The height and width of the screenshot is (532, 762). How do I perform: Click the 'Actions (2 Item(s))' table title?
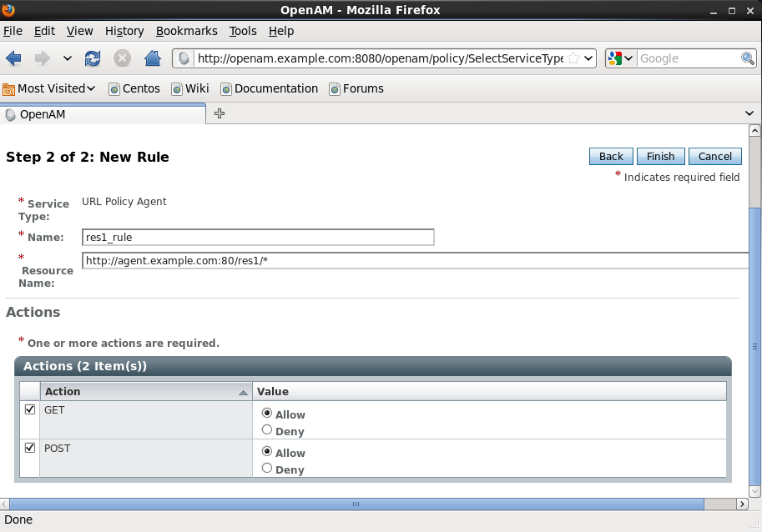85,366
